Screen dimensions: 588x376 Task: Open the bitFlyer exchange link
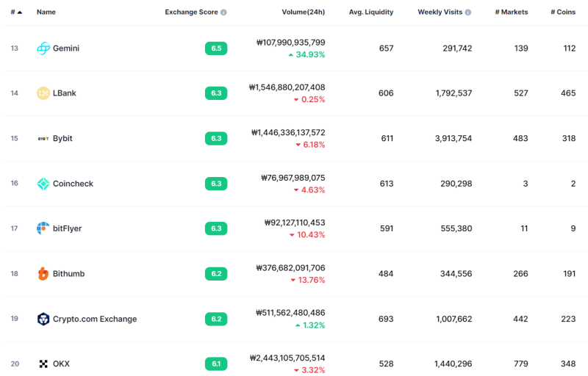click(67, 228)
